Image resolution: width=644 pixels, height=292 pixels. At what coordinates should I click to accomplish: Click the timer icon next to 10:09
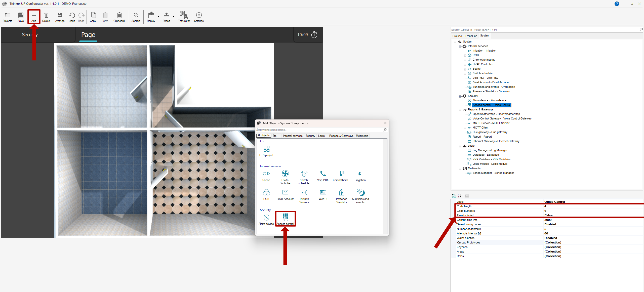[x=314, y=35]
